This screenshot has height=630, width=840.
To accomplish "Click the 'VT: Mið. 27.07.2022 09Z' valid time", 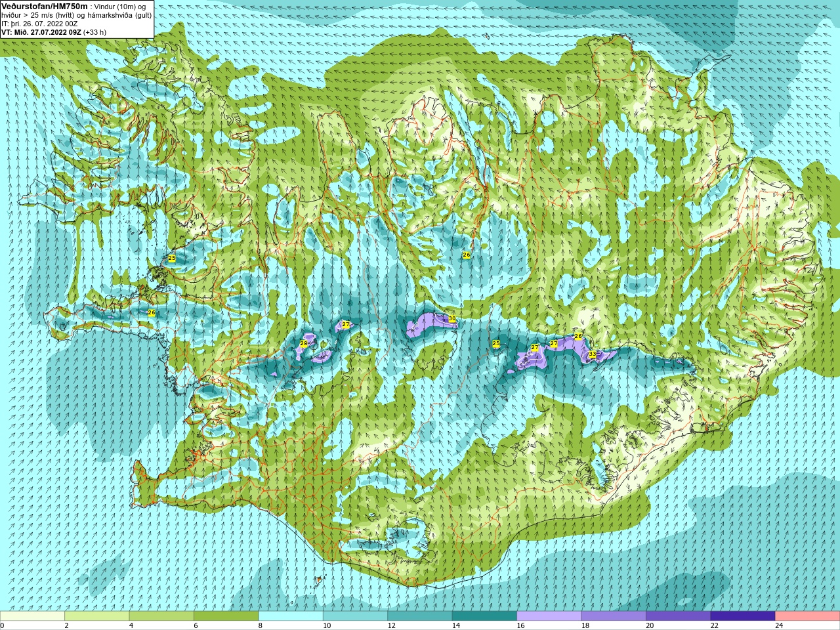I will (41, 32).
